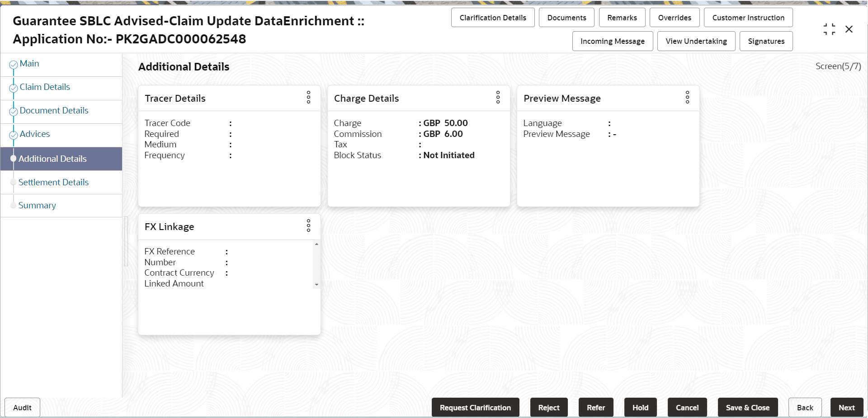Viewport: 868px width, 418px height.
Task: Click the left panel splitter handle
Action: (x=126, y=241)
